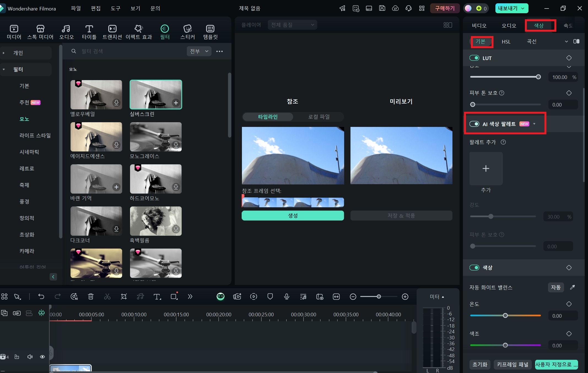The width and height of the screenshot is (588, 373).
Task: Toggle LUT keyframe diamond
Action: tap(569, 58)
